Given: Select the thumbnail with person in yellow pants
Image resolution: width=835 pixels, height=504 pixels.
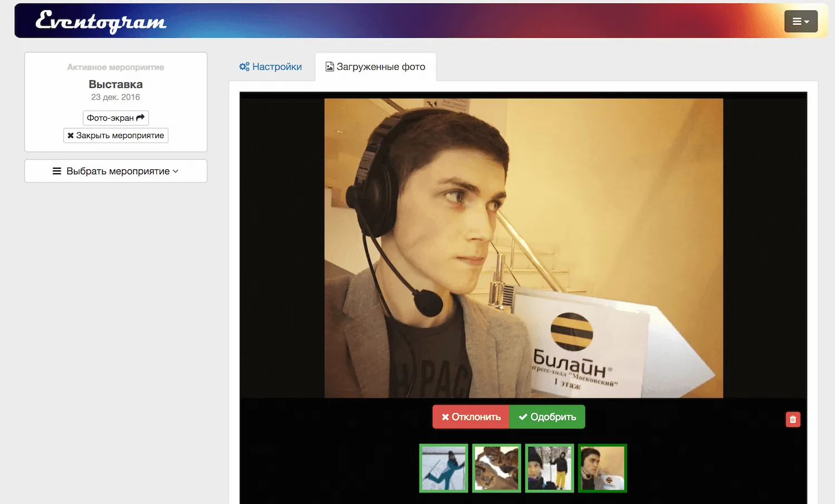Looking at the screenshot, I should 550,468.
